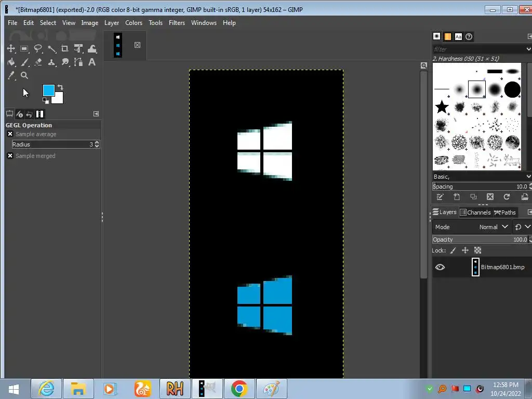Image resolution: width=532 pixels, height=399 pixels.
Task: Switch to the Paths tab
Action: tap(505, 212)
